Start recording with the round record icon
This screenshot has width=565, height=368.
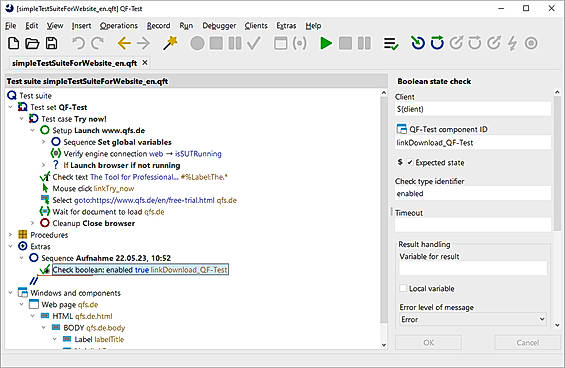click(x=197, y=43)
